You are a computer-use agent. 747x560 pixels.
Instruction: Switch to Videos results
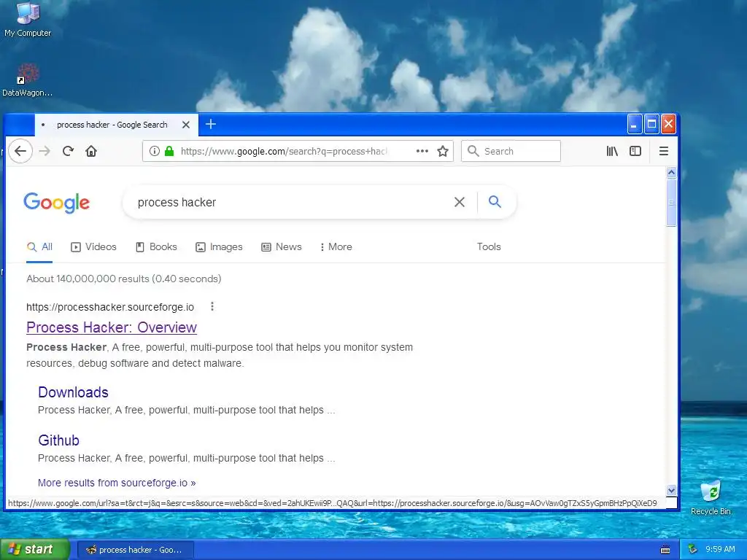point(93,247)
